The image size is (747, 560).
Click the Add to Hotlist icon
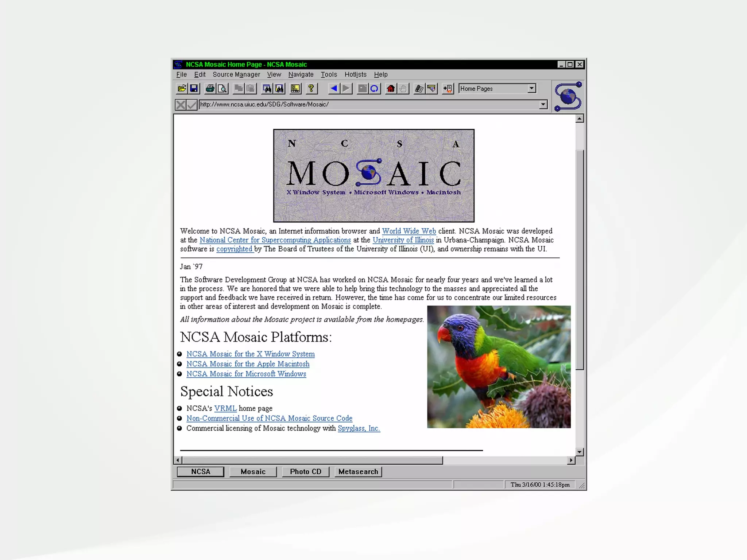(448, 89)
